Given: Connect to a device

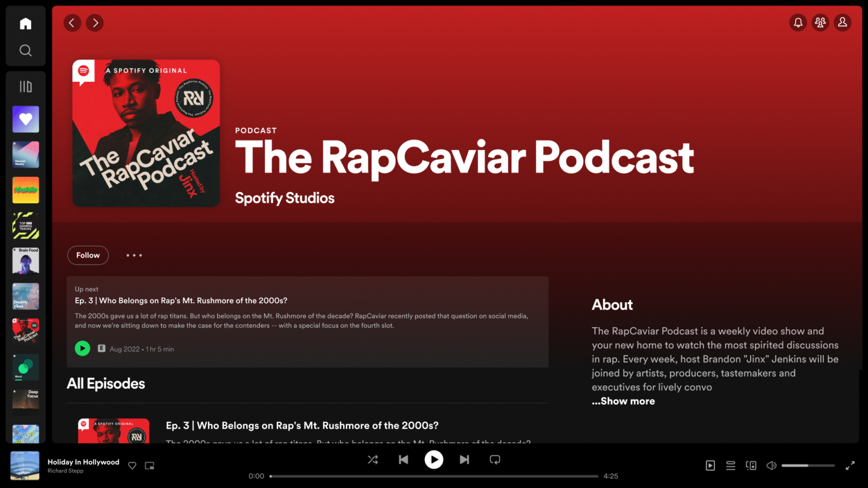Looking at the screenshot, I should (751, 465).
